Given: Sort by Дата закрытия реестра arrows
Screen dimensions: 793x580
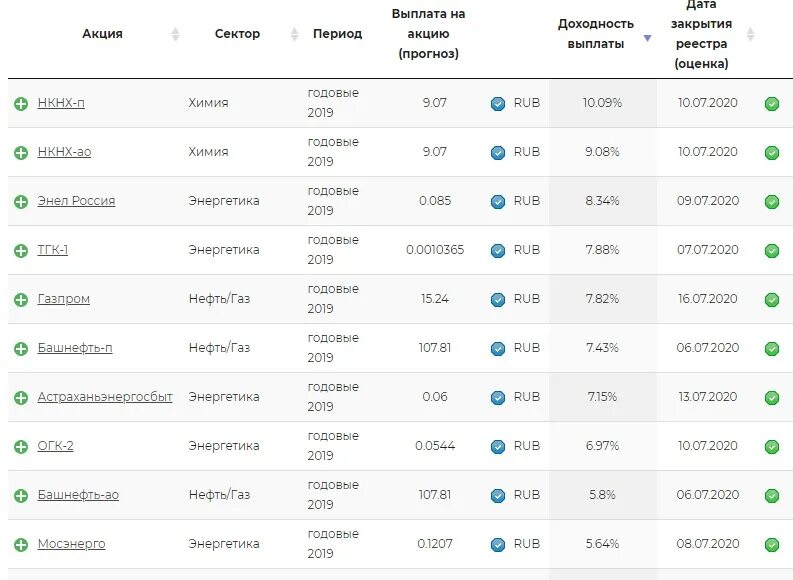Looking at the screenshot, I should tap(750, 35).
